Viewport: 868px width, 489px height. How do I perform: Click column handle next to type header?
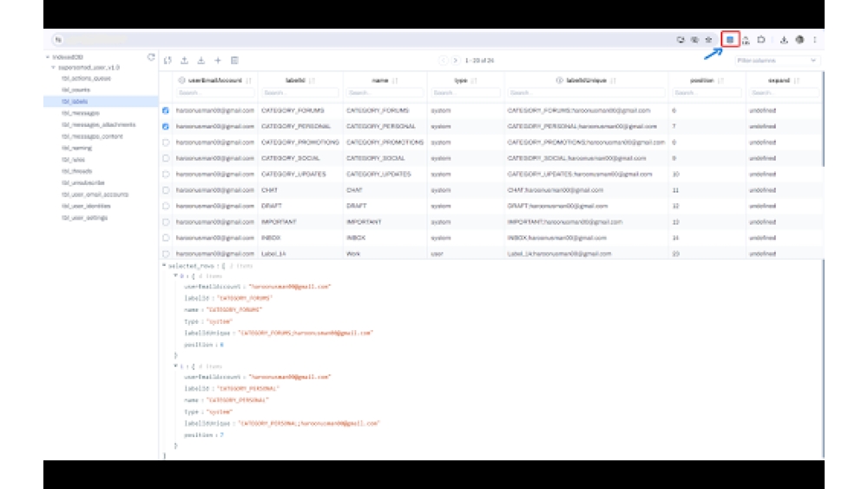click(x=474, y=80)
